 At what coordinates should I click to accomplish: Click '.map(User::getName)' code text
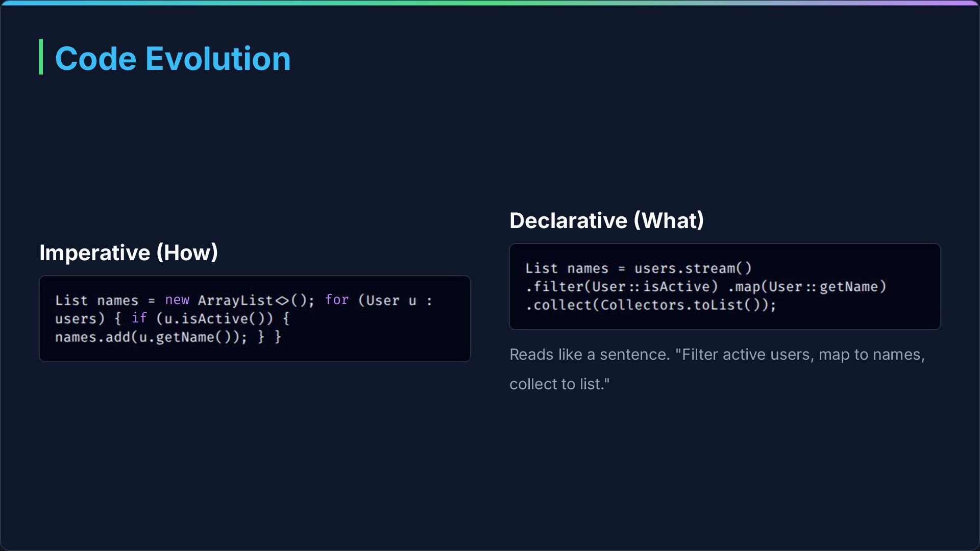[x=807, y=287]
